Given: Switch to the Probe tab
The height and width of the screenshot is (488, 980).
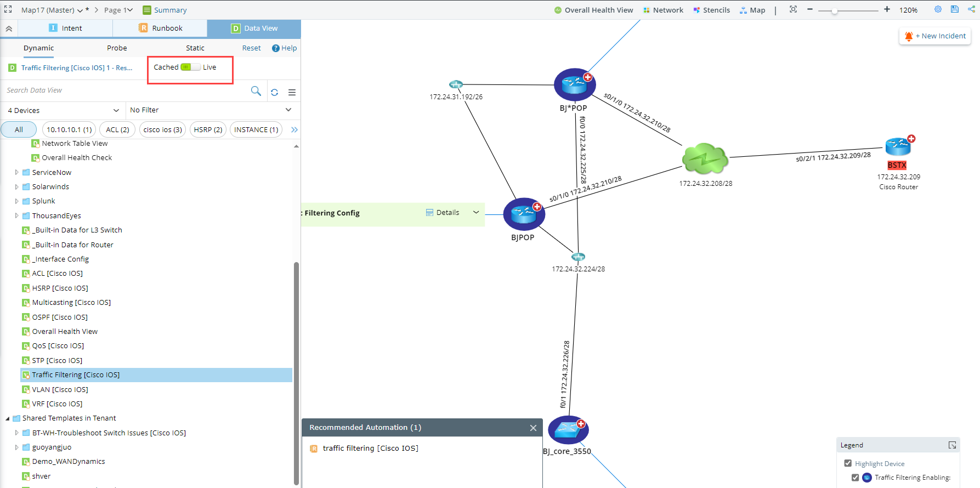Looking at the screenshot, I should 117,48.
